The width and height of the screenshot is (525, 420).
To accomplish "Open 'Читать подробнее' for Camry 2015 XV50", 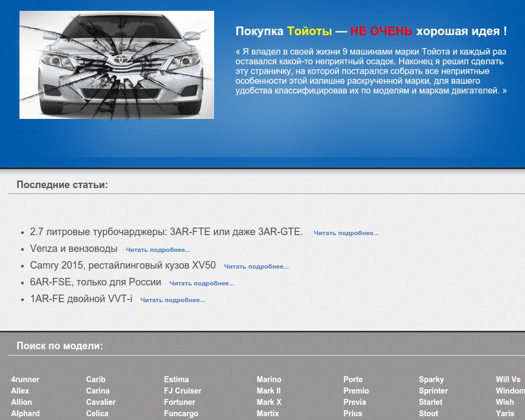I will point(256,266).
